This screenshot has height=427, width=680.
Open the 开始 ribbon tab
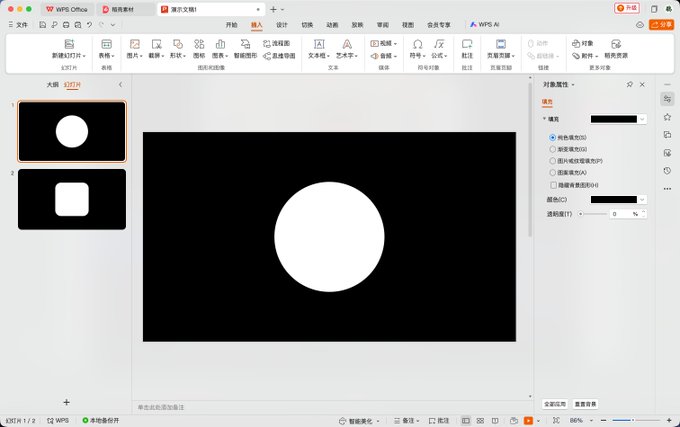pyautogui.click(x=232, y=25)
